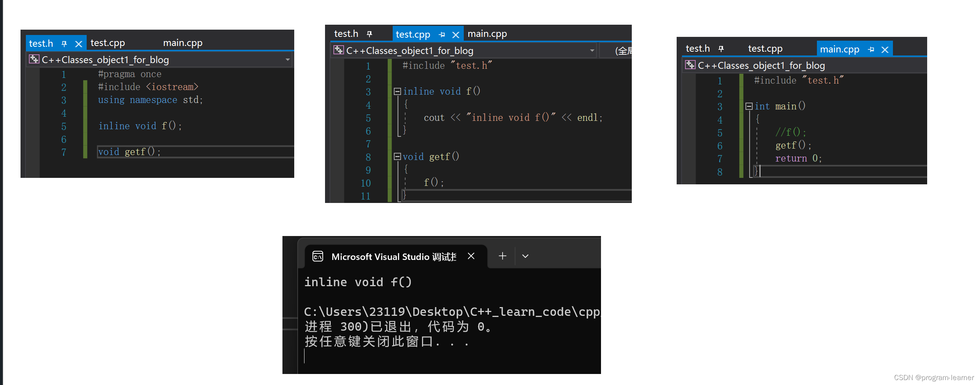Click project icon in right editor navigation bar
980x385 pixels.
click(x=690, y=65)
